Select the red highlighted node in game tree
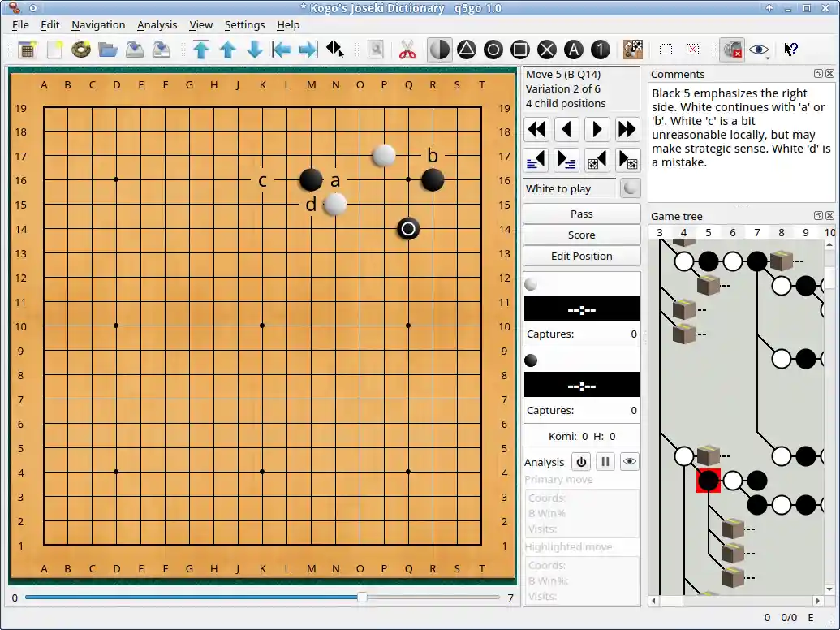The image size is (840, 630). click(x=708, y=481)
